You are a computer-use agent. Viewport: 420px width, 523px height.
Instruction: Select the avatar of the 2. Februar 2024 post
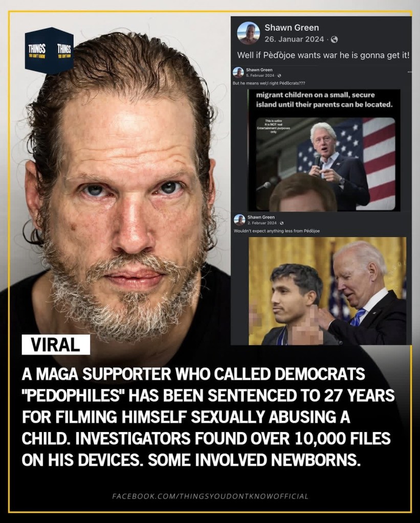click(239, 220)
